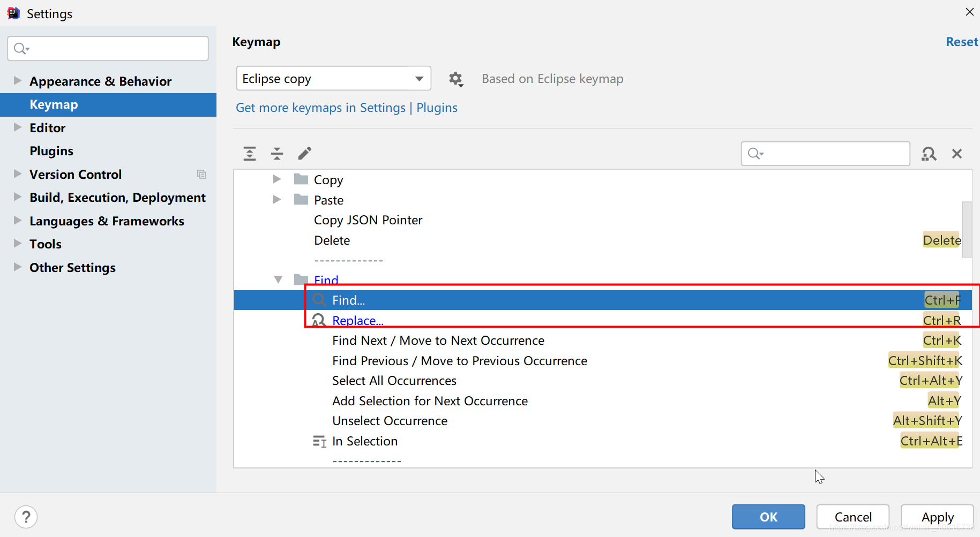Select In Selection action row

point(603,441)
